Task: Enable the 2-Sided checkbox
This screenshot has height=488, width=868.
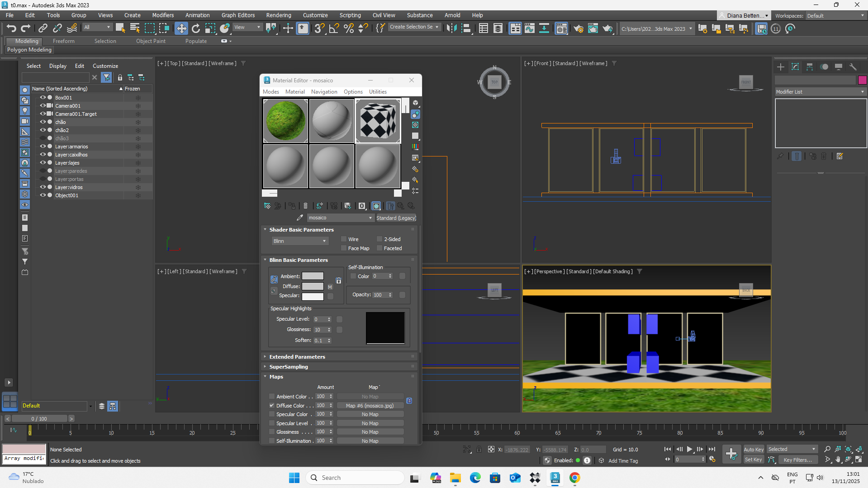Action: [x=379, y=239]
